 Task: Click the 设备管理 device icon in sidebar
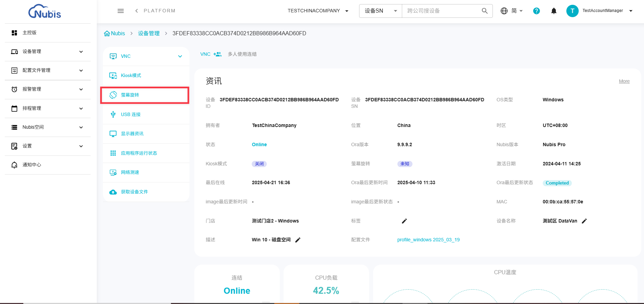(x=14, y=52)
